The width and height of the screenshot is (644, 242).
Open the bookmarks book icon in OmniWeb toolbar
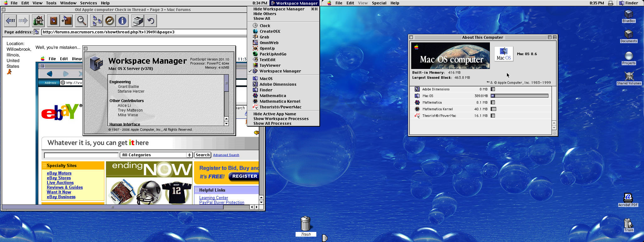(53, 21)
